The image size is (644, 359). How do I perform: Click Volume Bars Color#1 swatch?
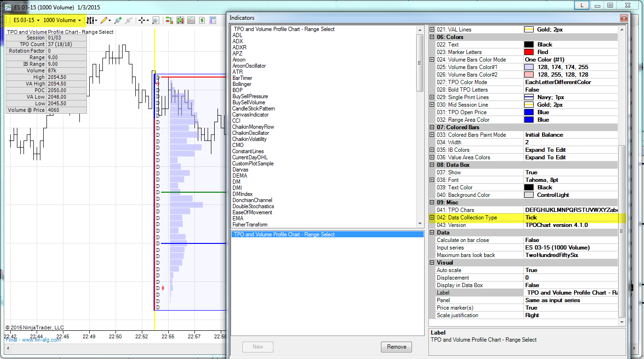pyautogui.click(x=529, y=67)
